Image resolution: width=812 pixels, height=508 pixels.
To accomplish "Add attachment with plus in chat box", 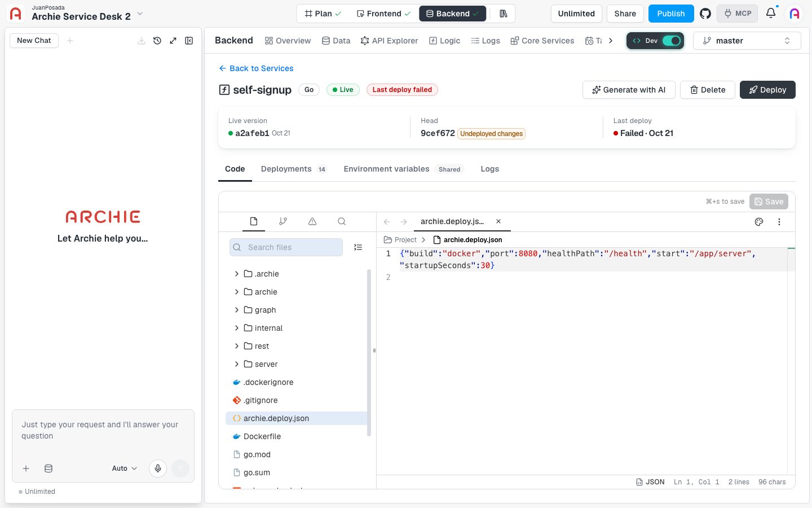I will 26,468.
